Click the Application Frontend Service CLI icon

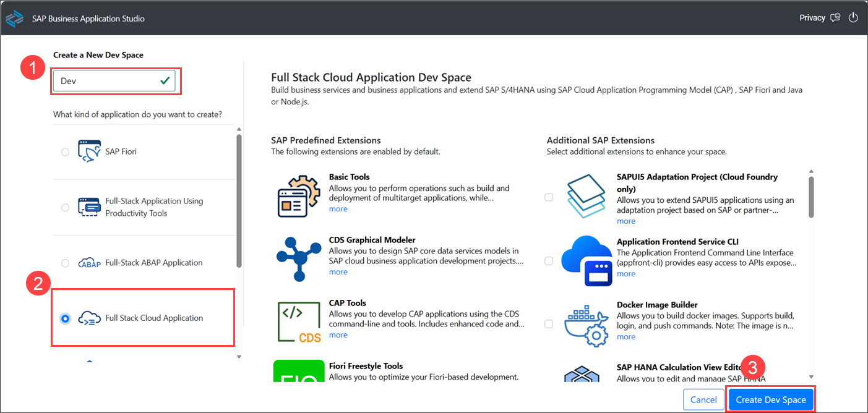[x=586, y=261]
